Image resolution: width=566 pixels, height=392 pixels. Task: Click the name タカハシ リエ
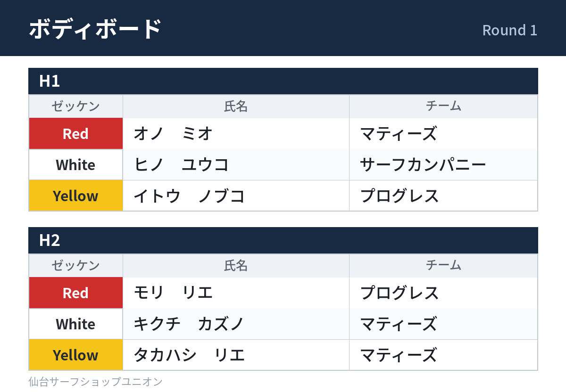click(189, 355)
